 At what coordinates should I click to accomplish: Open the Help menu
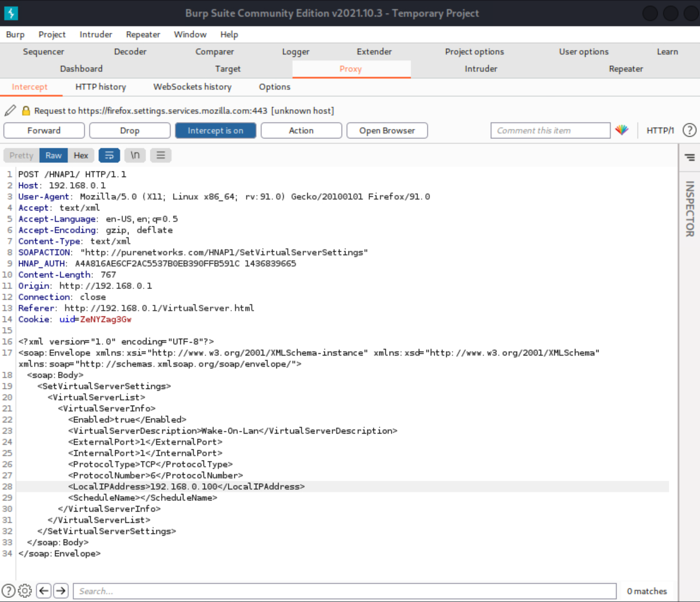pos(229,34)
